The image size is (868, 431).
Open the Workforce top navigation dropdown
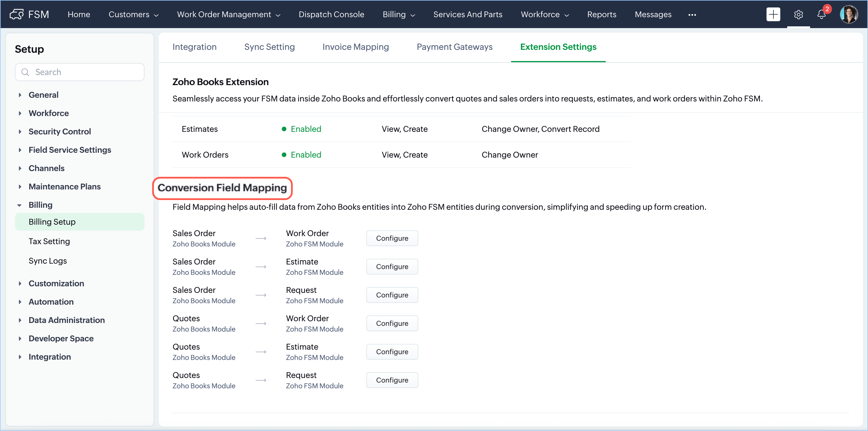545,15
